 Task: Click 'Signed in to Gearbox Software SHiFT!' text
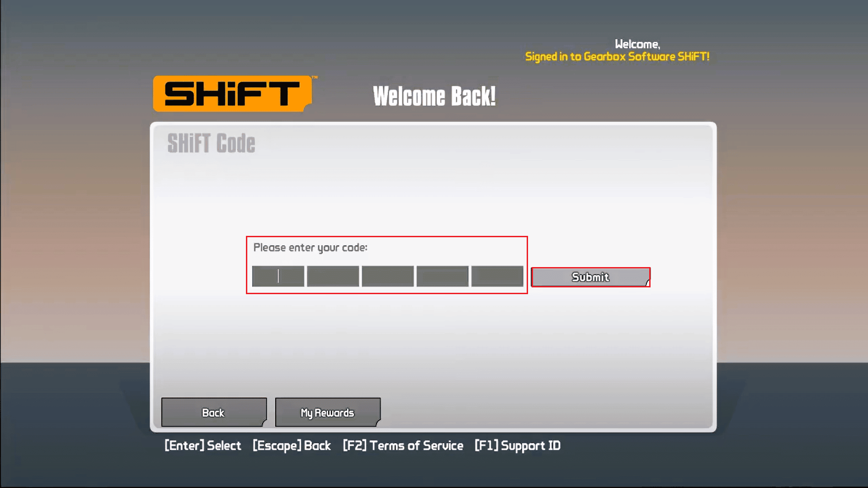click(x=617, y=56)
